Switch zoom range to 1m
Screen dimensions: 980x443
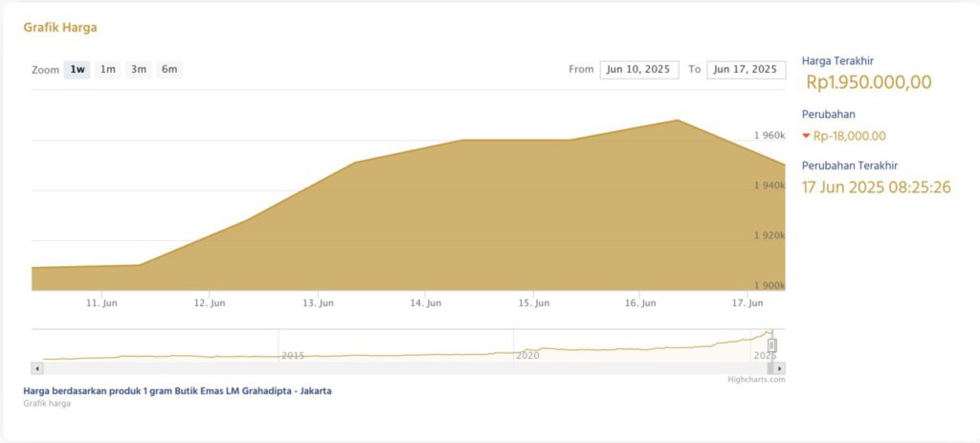click(108, 70)
